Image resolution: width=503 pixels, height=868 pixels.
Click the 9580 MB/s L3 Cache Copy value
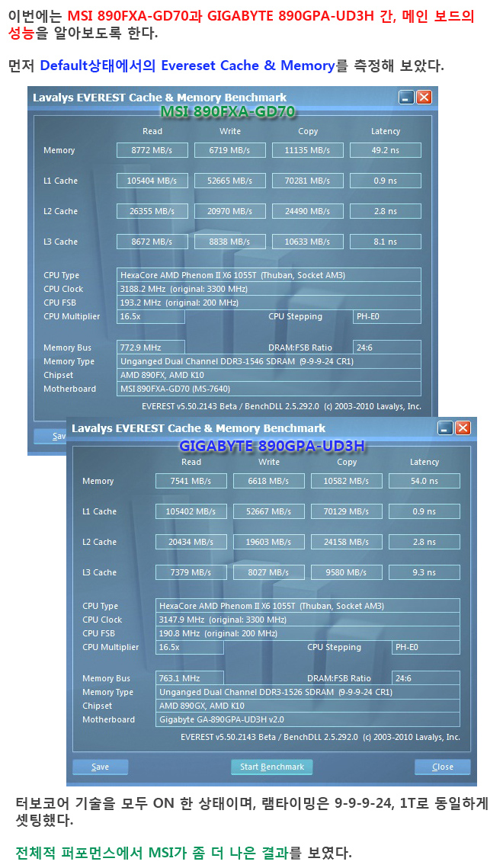coord(347,572)
